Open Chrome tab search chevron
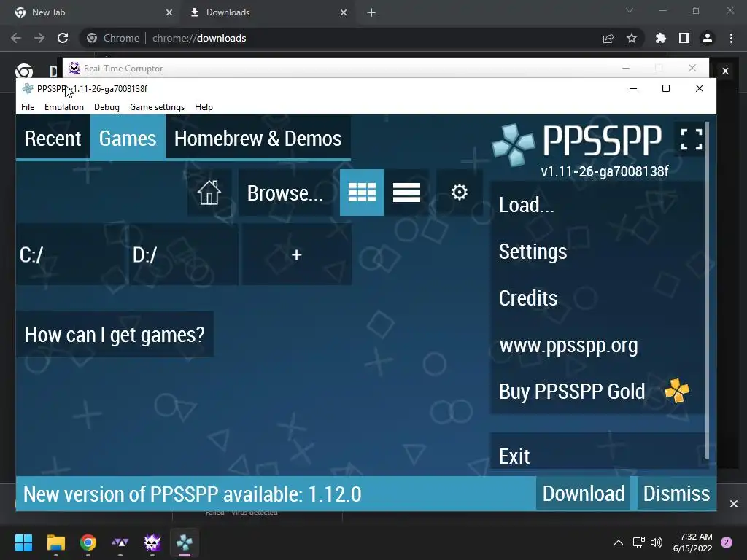Viewport: 747px width, 560px height. (630, 10)
